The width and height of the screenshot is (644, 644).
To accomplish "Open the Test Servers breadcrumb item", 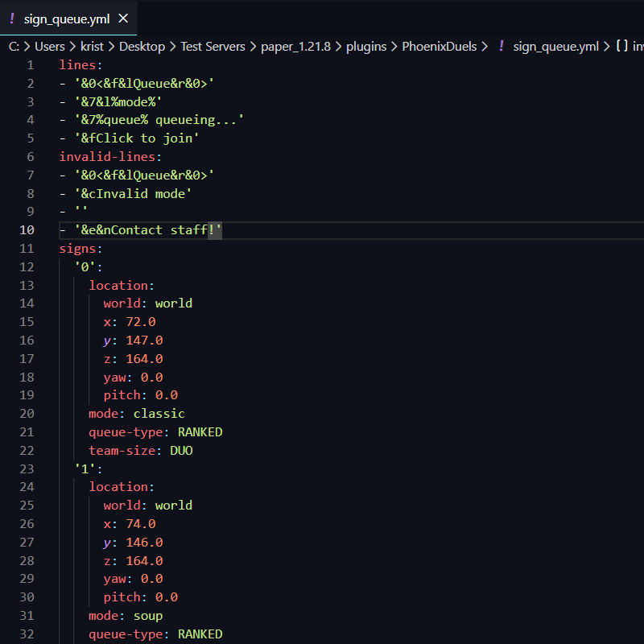I will coord(213,47).
